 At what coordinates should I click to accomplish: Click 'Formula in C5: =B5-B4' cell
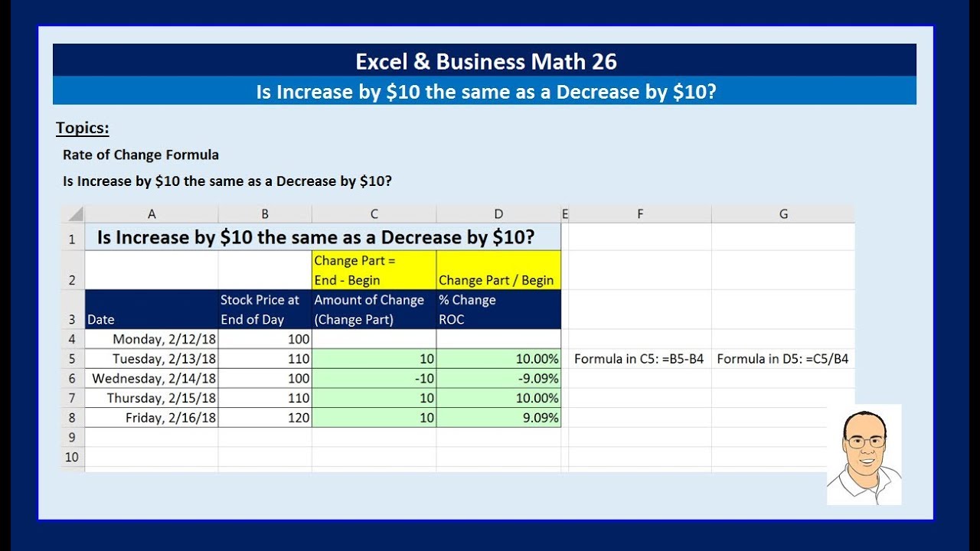[640, 359]
